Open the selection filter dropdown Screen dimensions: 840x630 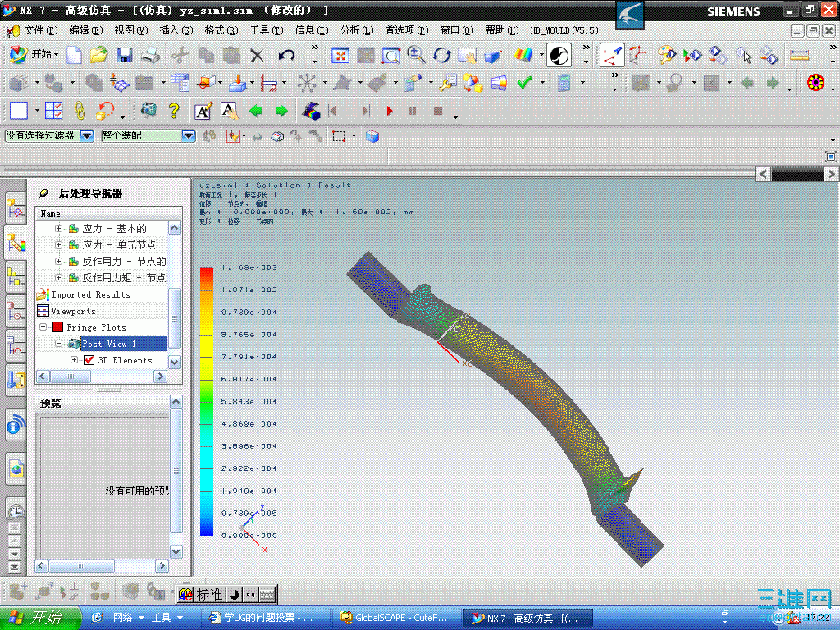pyautogui.click(x=87, y=136)
